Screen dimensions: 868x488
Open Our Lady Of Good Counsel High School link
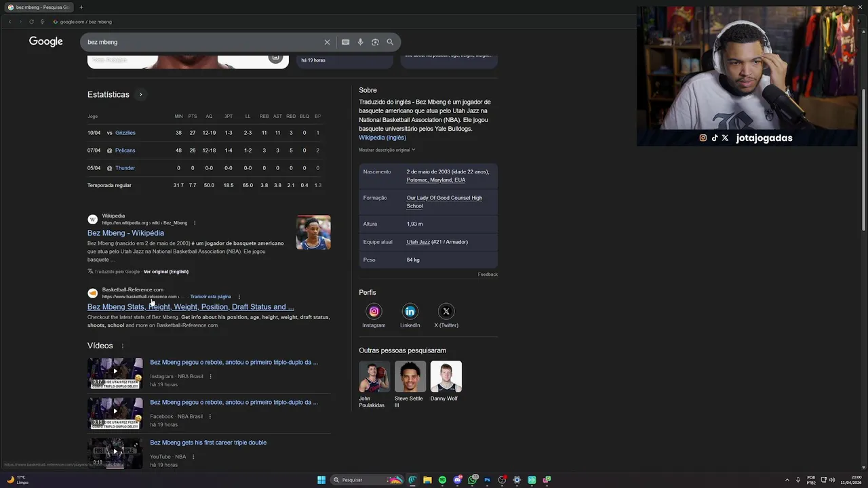coord(444,202)
